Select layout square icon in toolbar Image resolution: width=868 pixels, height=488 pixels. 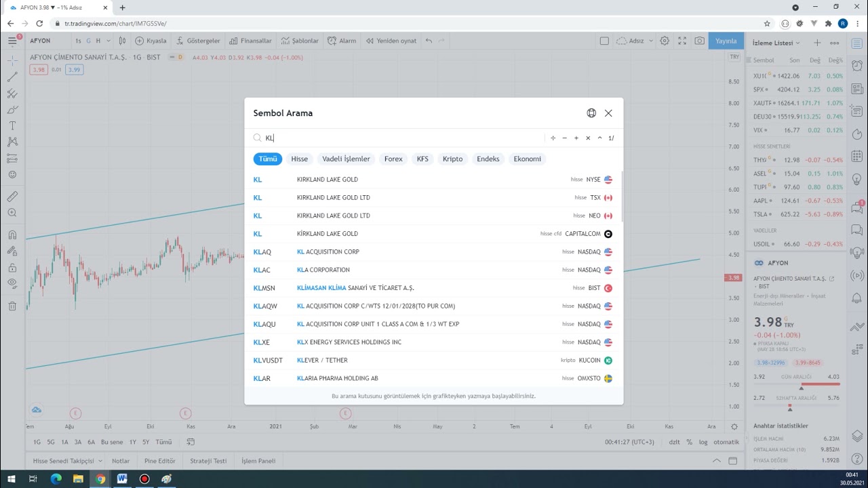click(604, 41)
